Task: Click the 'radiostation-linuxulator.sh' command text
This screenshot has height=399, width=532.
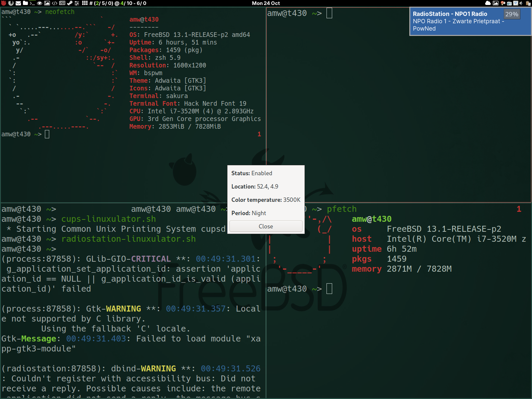Action: tap(128, 239)
